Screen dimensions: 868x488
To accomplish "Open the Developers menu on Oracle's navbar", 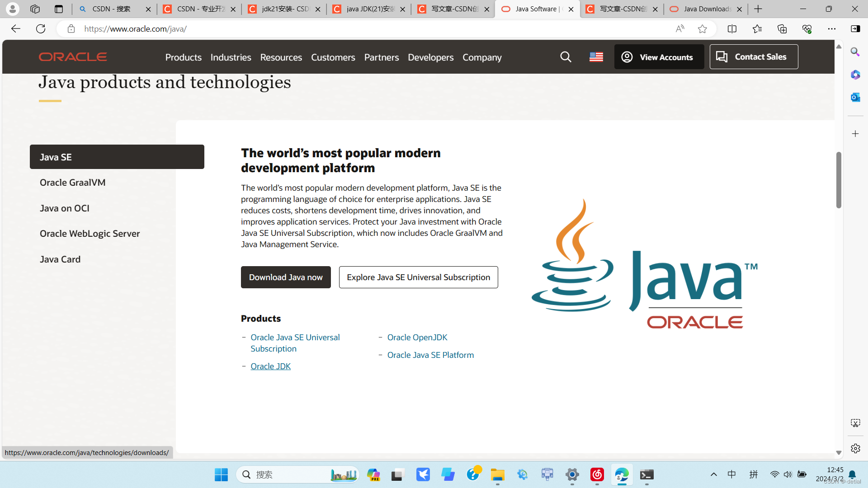I will tap(430, 57).
